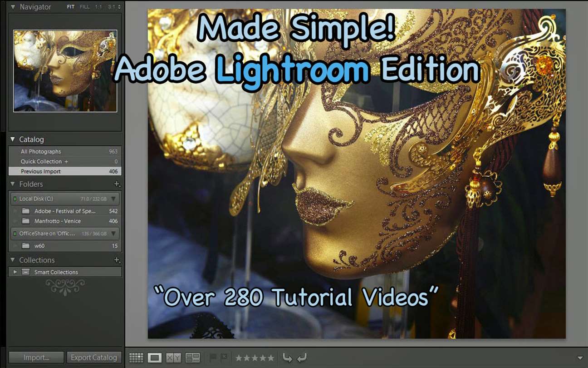
Task: Click the 406 count for Manfrotto - Venice
Action: click(x=113, y=221)
